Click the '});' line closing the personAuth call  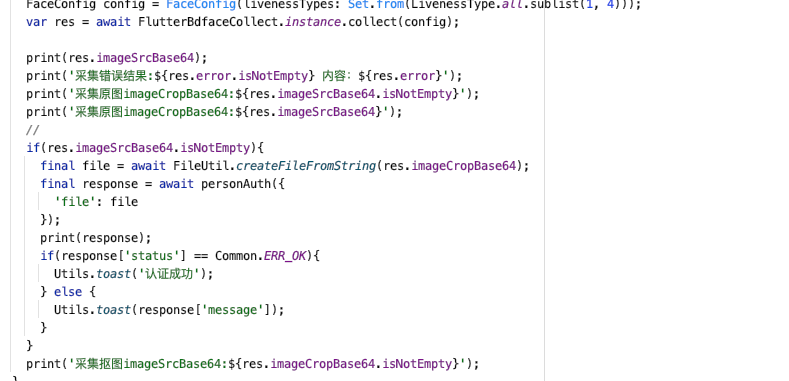(50, 220)
